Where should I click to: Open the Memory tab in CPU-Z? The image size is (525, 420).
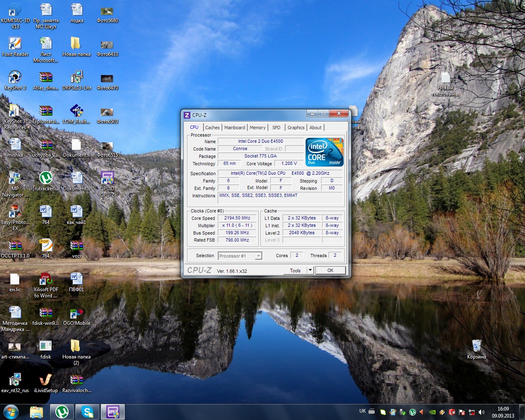[x=258, y=128]
